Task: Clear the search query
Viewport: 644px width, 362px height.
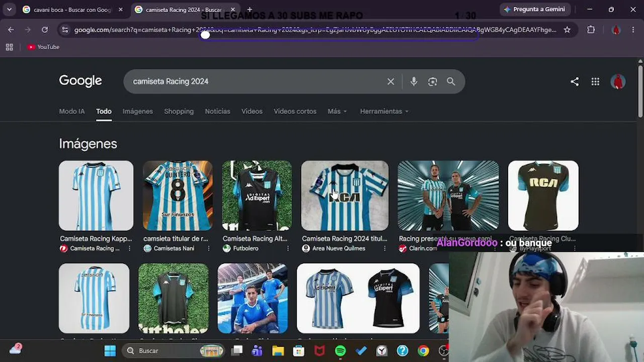Action: tap(390, 81)
